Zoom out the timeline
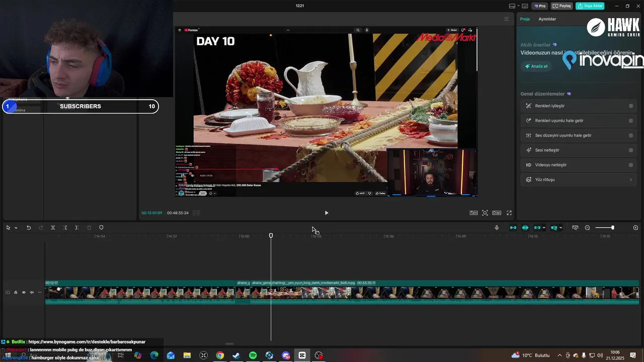The width and height of the screenshot is (644, 362). click(x=587, y=228)
